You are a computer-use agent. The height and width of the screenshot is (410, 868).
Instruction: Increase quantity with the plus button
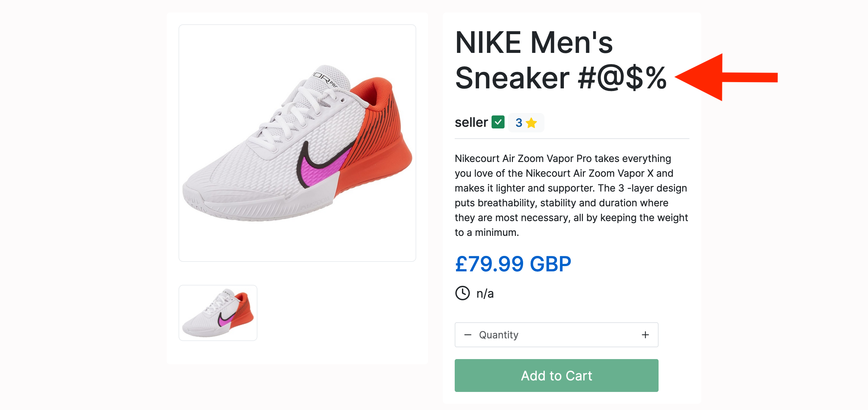pyautogui.click(x=645, y=334)
